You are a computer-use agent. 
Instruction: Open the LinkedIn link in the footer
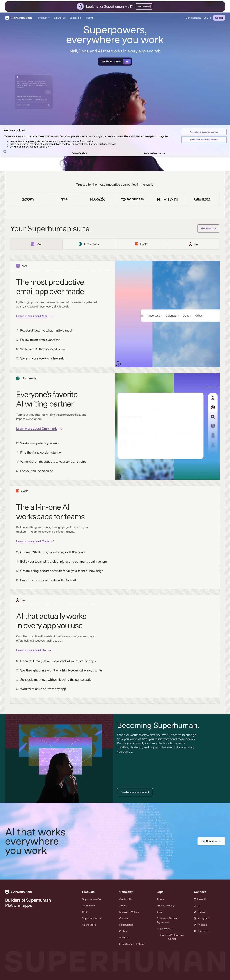201,899
